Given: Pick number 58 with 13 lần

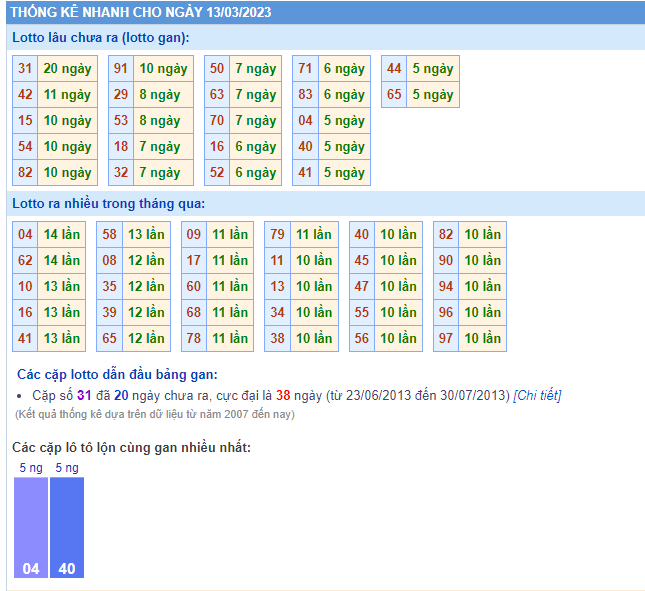Looking at the screenshot, I should pyautogui.click(x=110, y=235).
